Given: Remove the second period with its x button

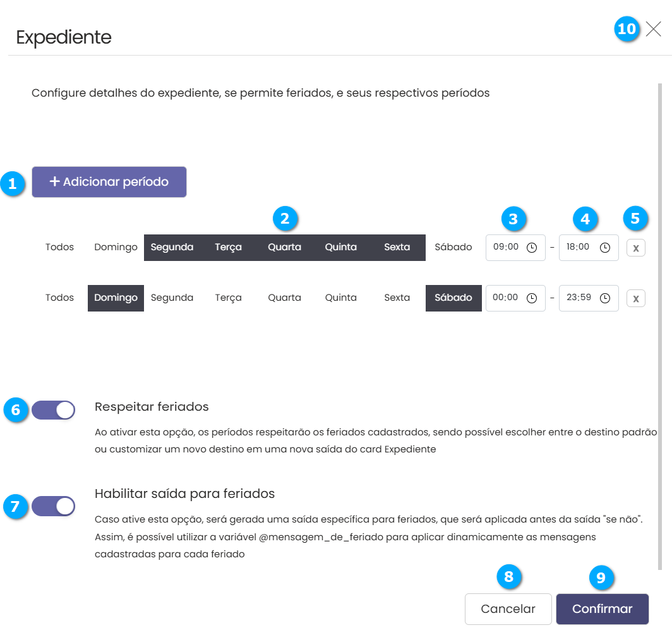Looking at the screenshot, I should 636,298.
